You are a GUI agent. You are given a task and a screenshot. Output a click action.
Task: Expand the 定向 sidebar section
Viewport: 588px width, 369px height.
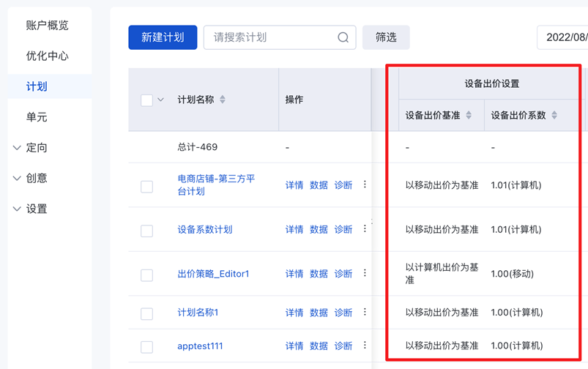(x=18, y=148)
